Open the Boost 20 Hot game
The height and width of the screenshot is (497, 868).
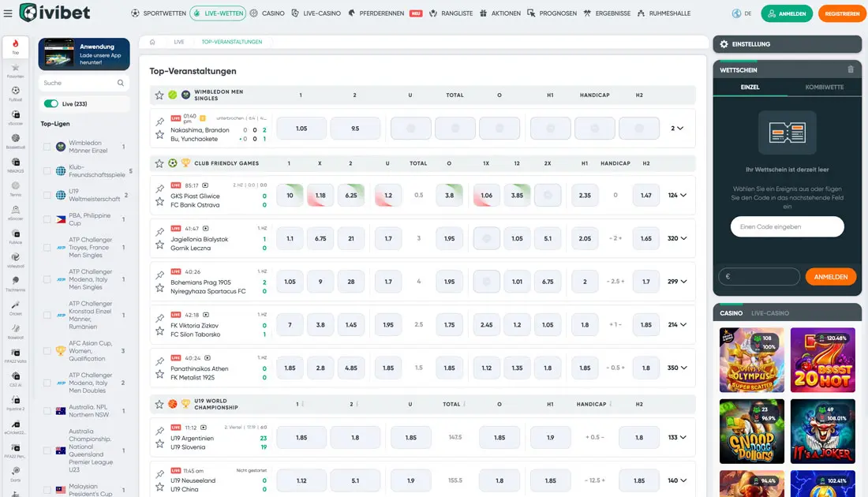[822, 360]
